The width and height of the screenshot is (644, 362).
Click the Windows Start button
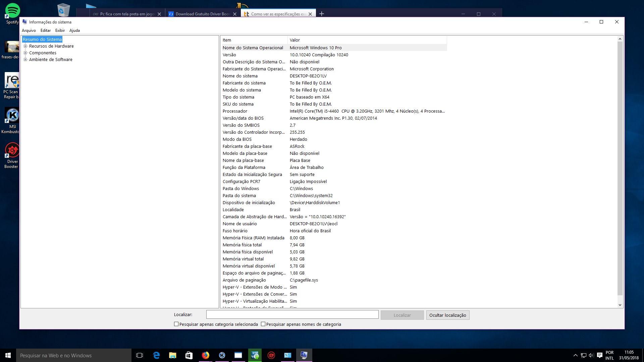coord(8,355)
